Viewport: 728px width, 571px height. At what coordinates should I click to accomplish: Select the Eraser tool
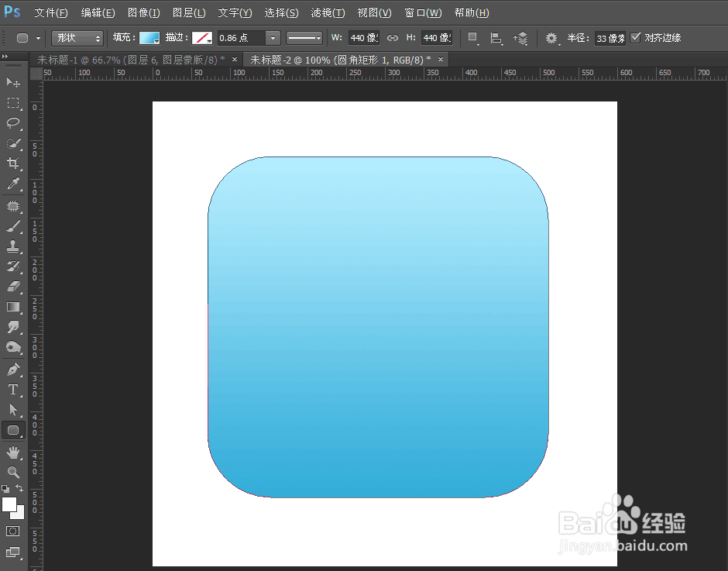13,286
